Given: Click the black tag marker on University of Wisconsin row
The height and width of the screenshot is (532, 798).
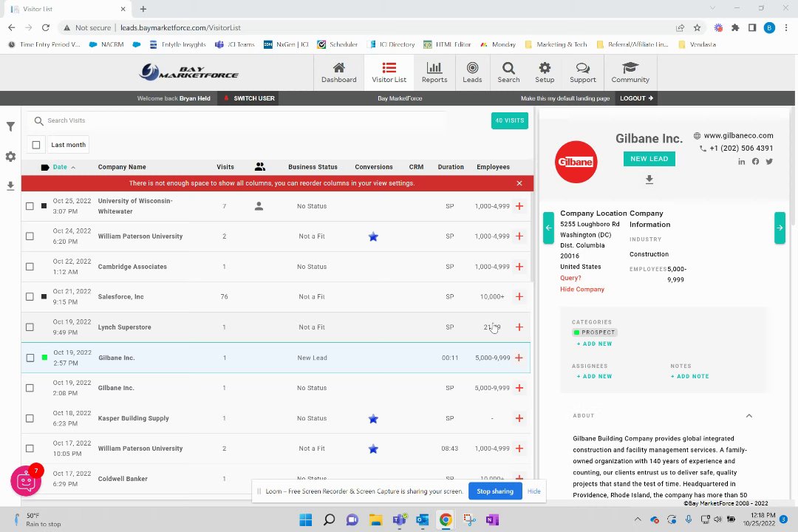Looking at the screenshot, I should tap(44, 205).
